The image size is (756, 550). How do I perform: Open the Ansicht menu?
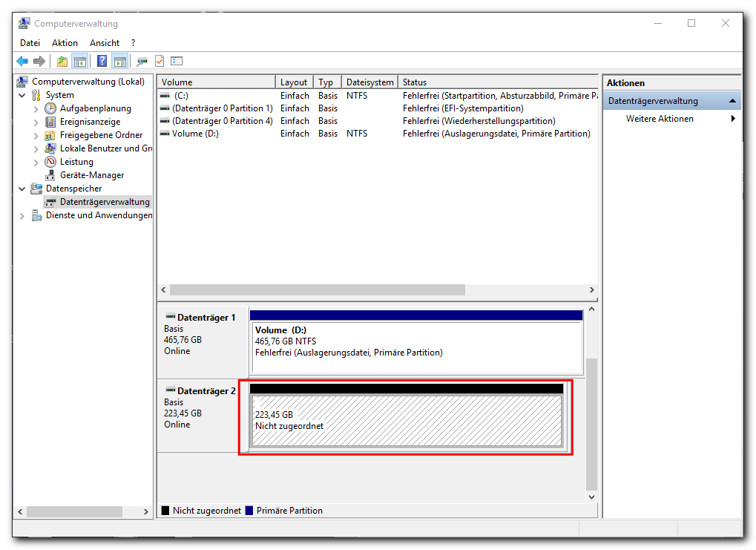point(105,43)
